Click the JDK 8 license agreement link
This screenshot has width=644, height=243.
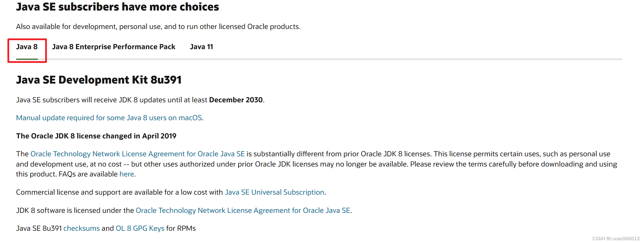[243, 210]
